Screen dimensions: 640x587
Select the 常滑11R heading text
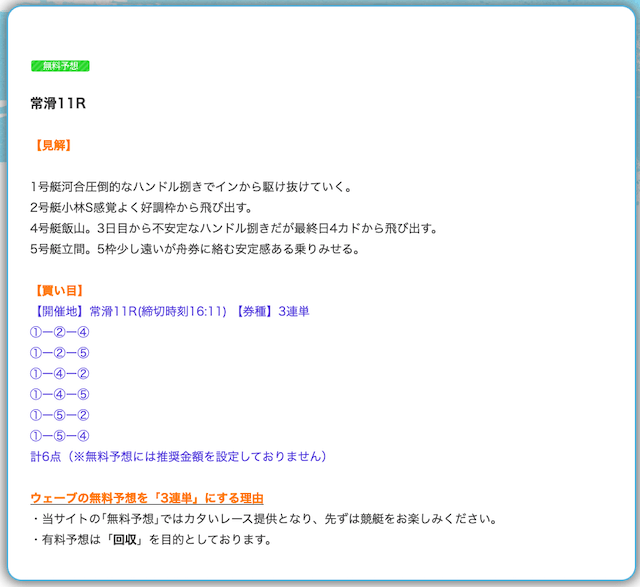click(x=58, y=103)
